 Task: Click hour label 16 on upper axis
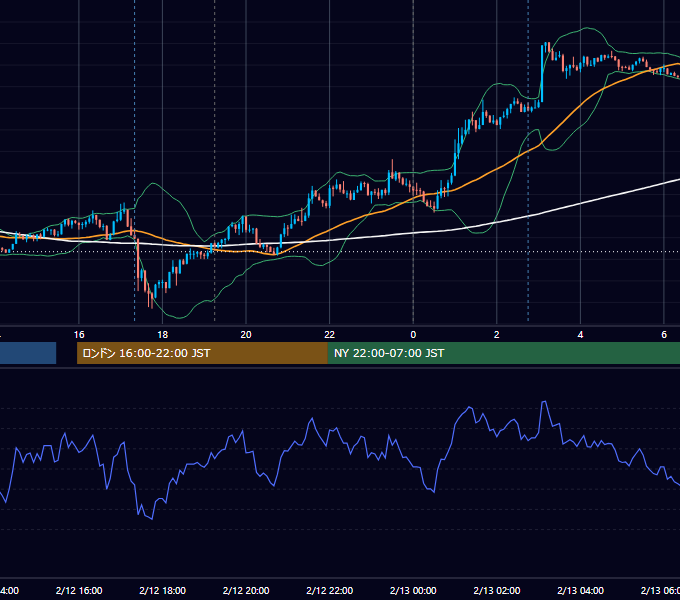point(79,335)
